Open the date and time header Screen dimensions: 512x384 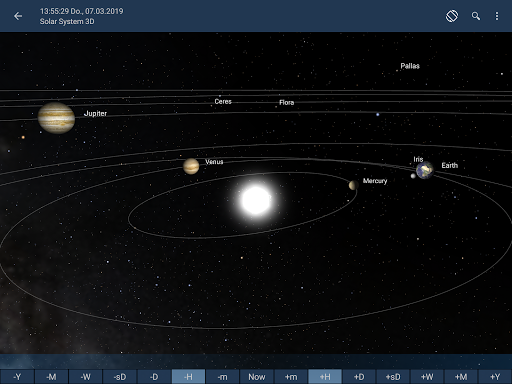pos(82,16)
